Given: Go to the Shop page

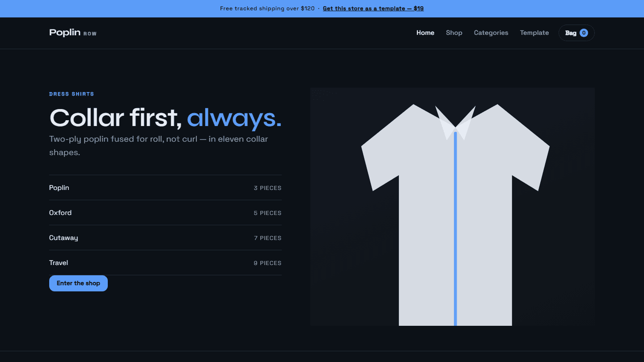Looking at the screenshot, I should (454, 33).
